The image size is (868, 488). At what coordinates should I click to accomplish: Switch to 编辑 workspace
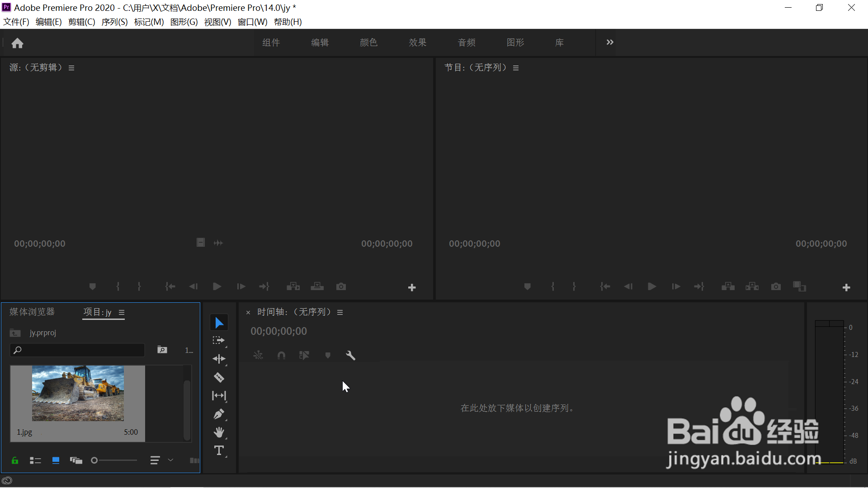point(320,42)
